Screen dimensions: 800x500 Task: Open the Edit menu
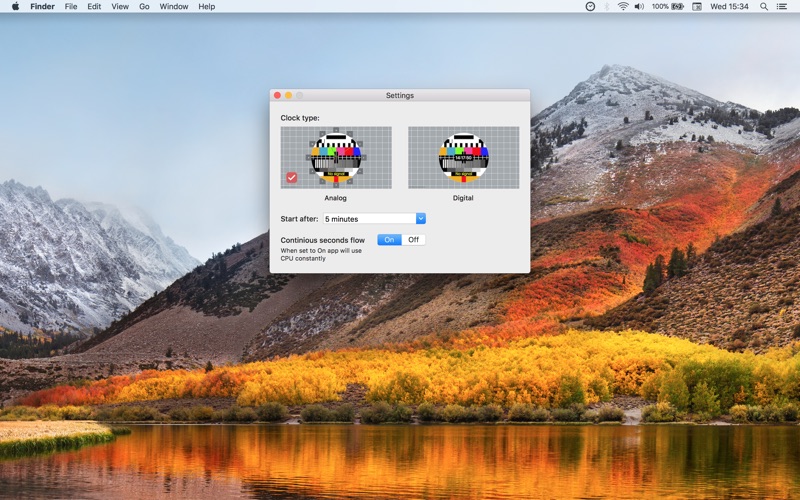click(x=94, y=6)
